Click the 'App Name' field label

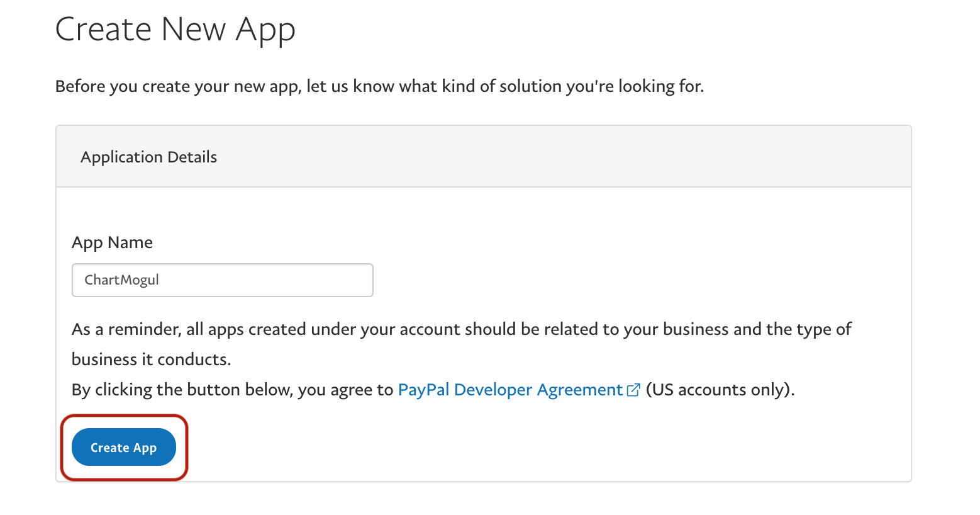(x=112, y=242)
